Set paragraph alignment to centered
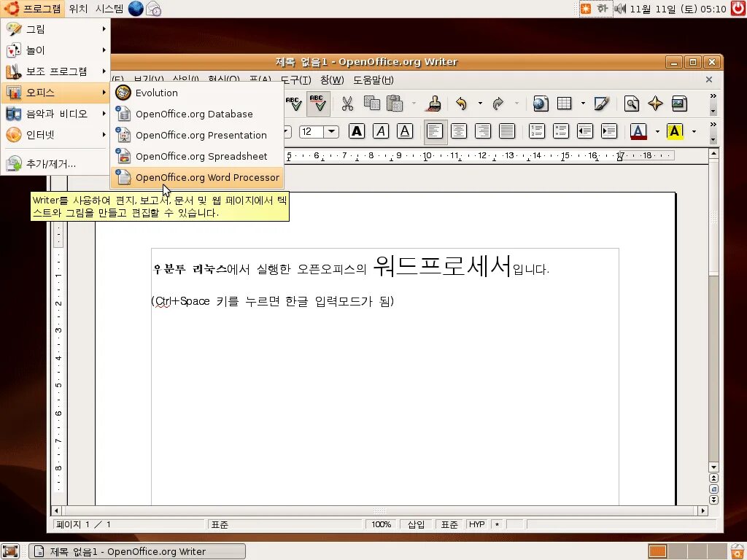747x560 pixels. [x=459, y=131]
